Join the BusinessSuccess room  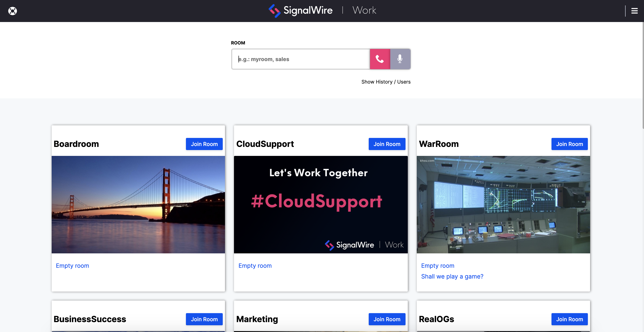tap(204, 319)
